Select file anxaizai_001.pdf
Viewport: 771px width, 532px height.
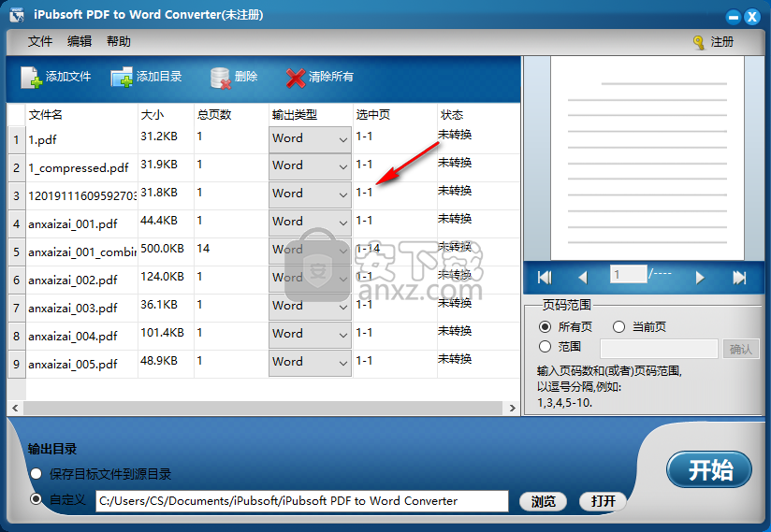point(73,224)
